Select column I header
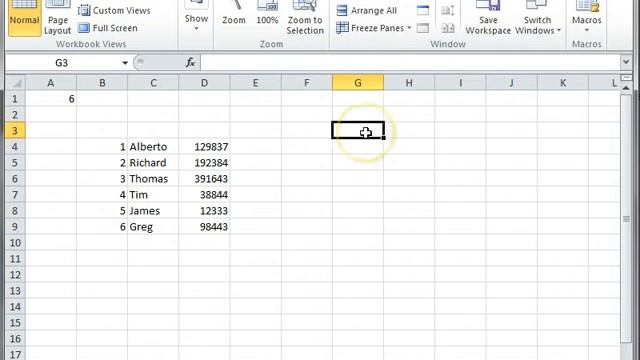Screen dimensions: 640x360 coord(460,83)
